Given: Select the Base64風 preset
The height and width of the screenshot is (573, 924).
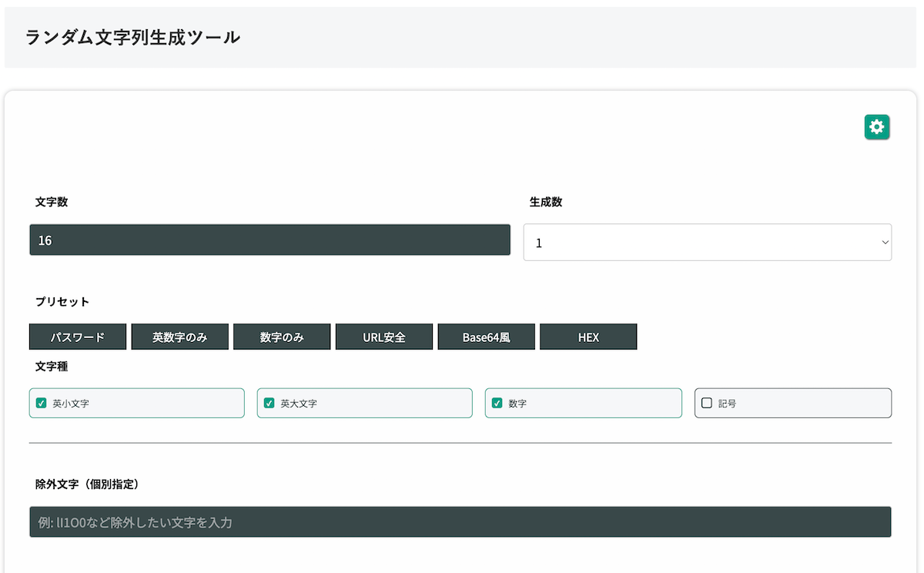Looking at the screenshot, I should click(486, 337).
